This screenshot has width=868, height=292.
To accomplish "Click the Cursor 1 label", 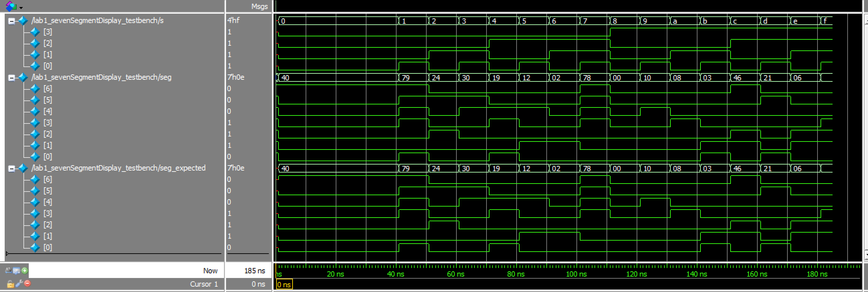I will (204, 284).
